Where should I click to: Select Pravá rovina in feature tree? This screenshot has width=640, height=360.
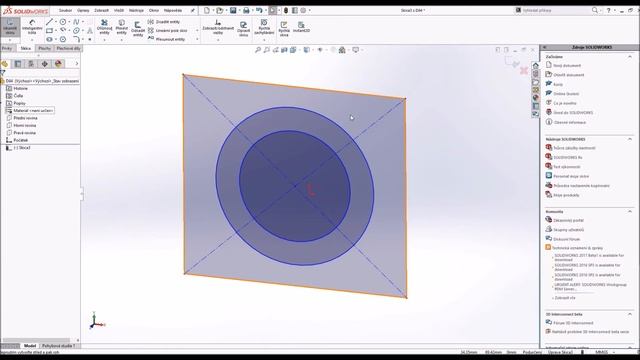tap(24, 133)
